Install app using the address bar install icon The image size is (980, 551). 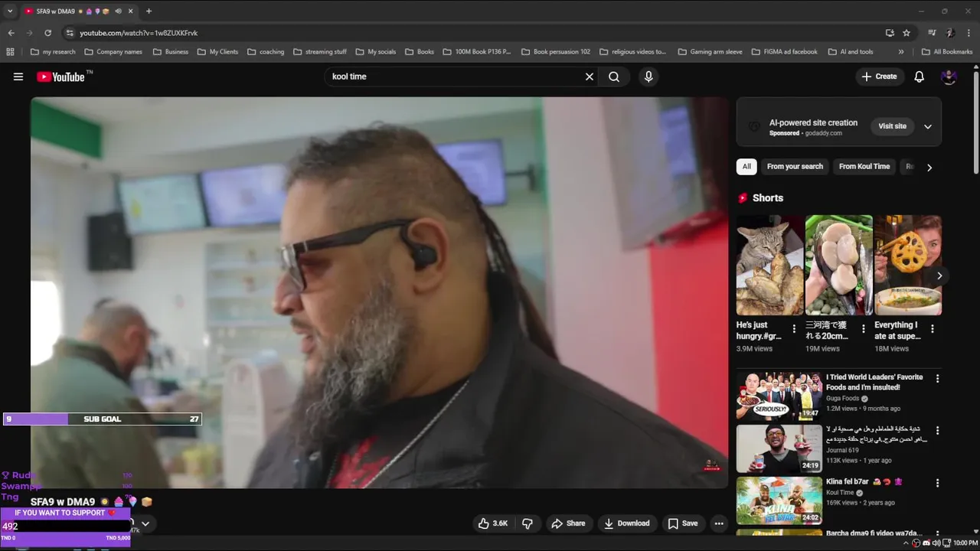(x=890, y=33)
